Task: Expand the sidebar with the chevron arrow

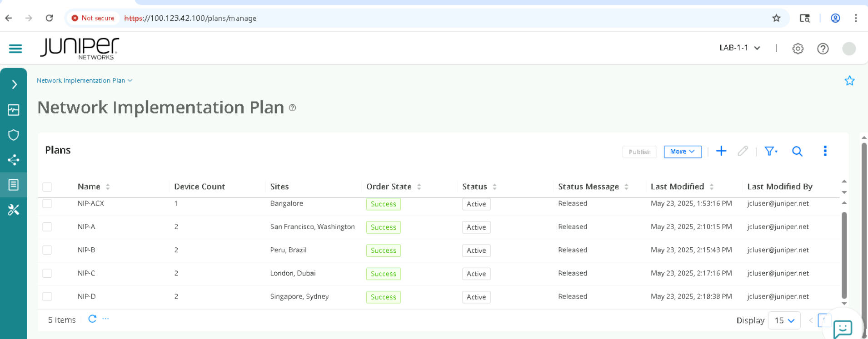Action: coord(14,84)
